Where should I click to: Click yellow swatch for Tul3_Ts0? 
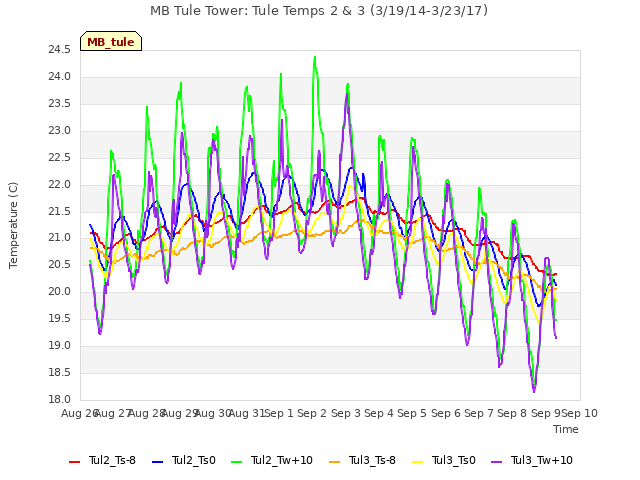[x=418, y=462]
